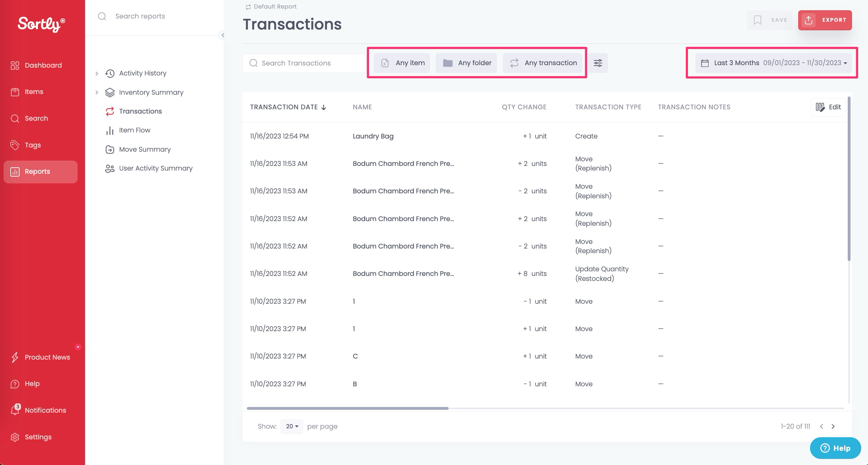Open advanced filter options icon
Screen dimensions: 868x465
[598, 63]
